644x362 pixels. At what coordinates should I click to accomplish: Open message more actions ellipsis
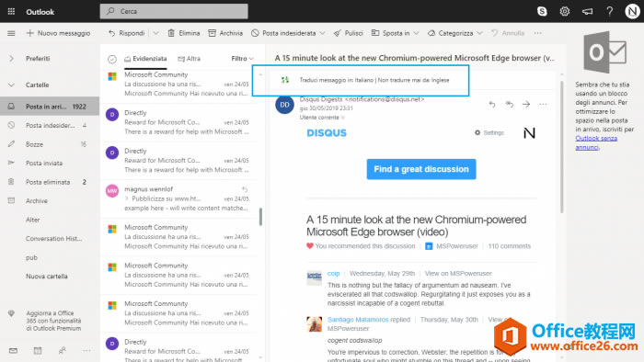point(543,104)
